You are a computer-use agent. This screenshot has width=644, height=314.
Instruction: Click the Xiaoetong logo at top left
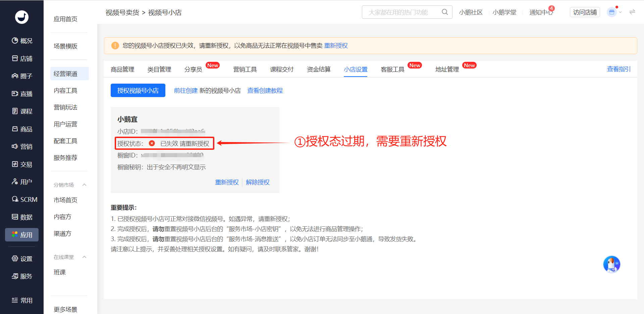pyautogui.click(x=22, y=17)
